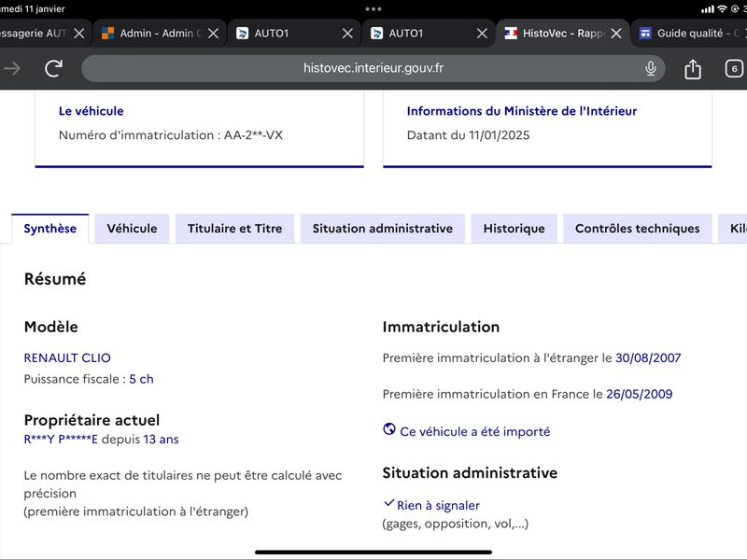This screenshot has width=747, height=560.
Task: Click the Résumé heading
Action: 55,279
